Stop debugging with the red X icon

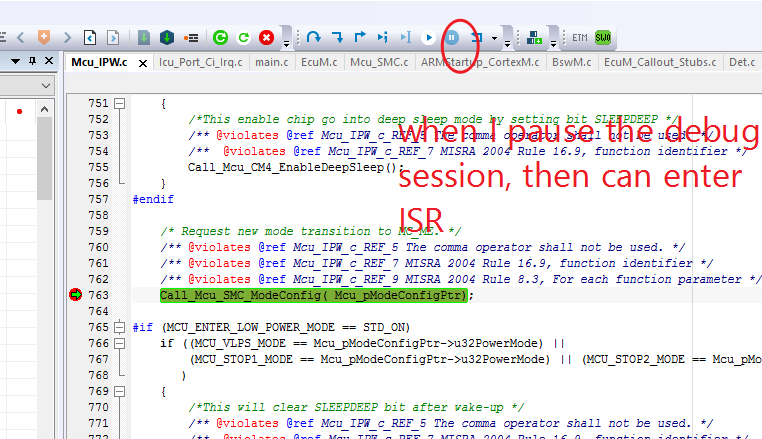pyautogui.click(x=266, y=37)
